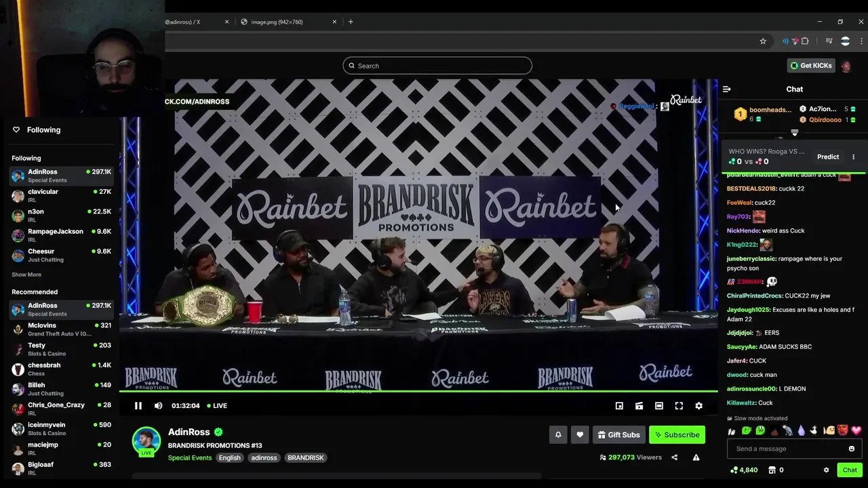The image size is (868, 488).
Task: Expand Following list with Show More
Action: [26, 274]
